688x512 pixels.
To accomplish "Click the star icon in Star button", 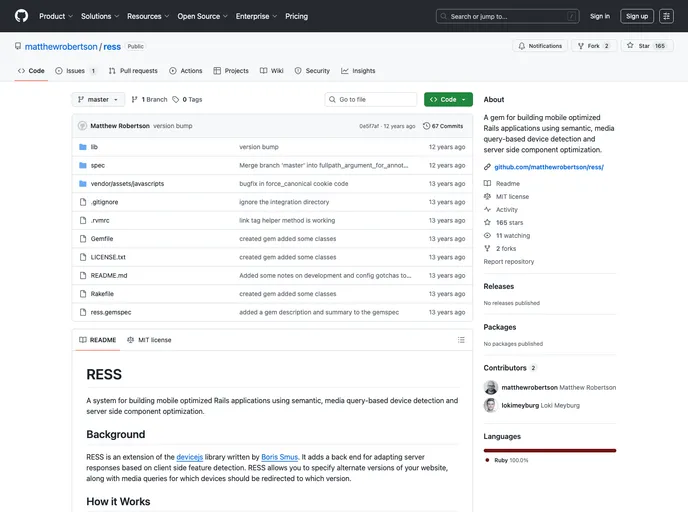I will (x=630, y=46).
